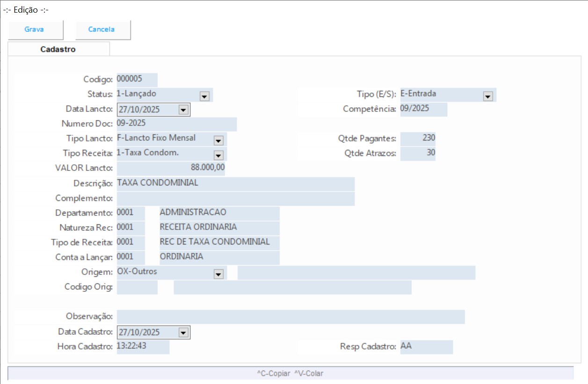The image size is (588, 384).
Task: Switch to the Cadastro tab
Action: pos(58,49)
